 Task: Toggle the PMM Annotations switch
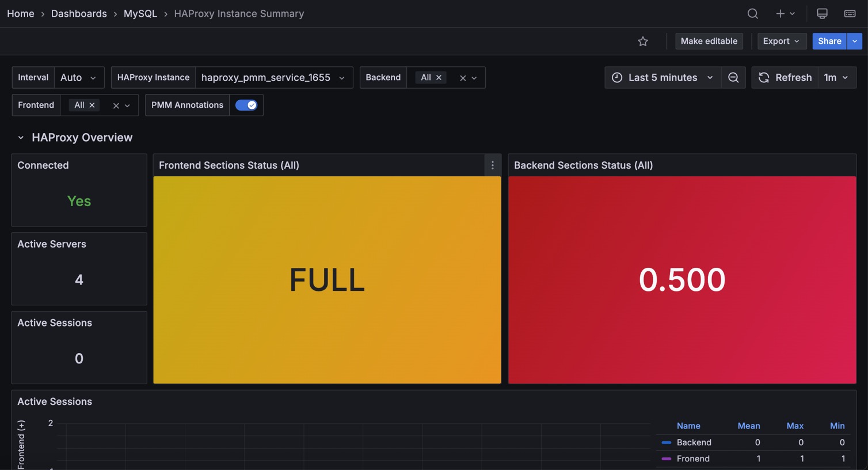[x=246, y=105]
